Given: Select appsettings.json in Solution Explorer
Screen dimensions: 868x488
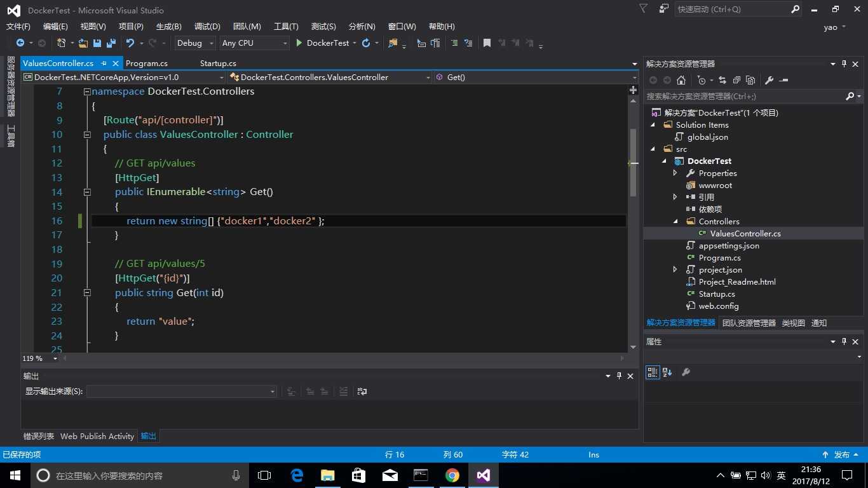Looking at the screenshot, I should tap(729, 245).
